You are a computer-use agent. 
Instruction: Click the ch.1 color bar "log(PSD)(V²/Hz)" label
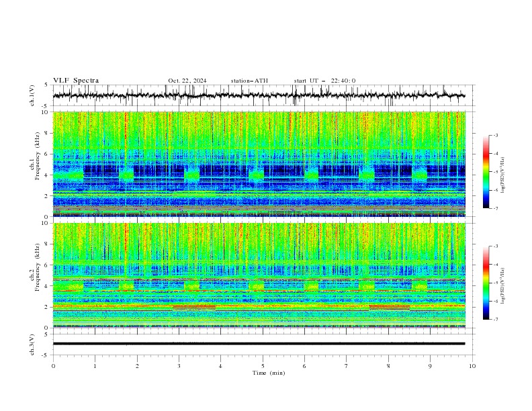pos(502,175)
